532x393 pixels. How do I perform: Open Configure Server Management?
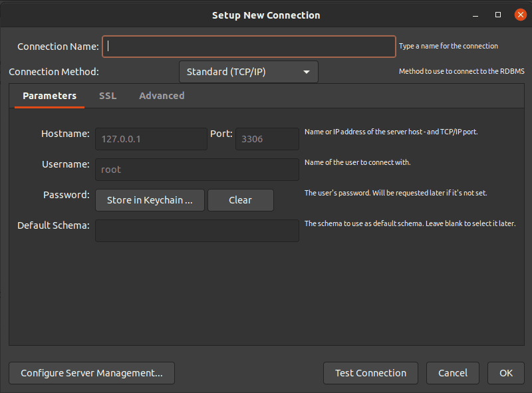pyautogui.click(x=92, y=373)
